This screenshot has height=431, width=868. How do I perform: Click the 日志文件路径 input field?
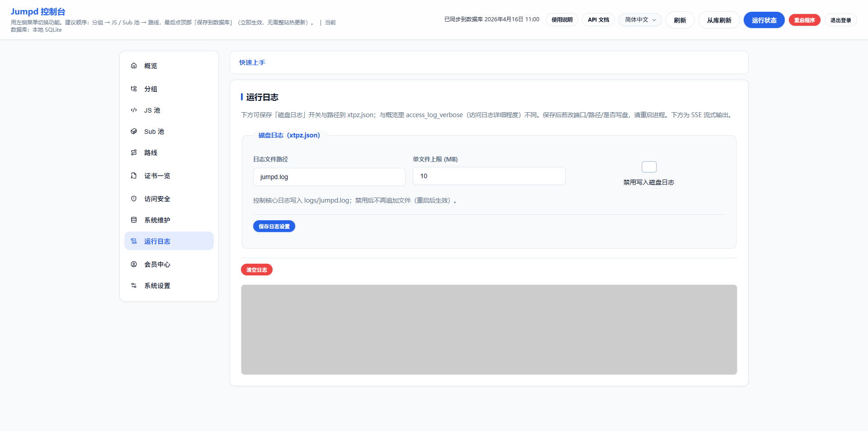tap(329, 177)
